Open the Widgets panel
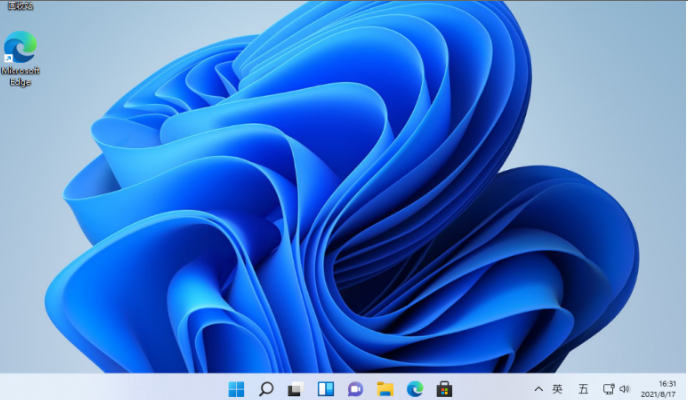Image resolution: width=688 pixels, height=404 pixels. [325, 388]
